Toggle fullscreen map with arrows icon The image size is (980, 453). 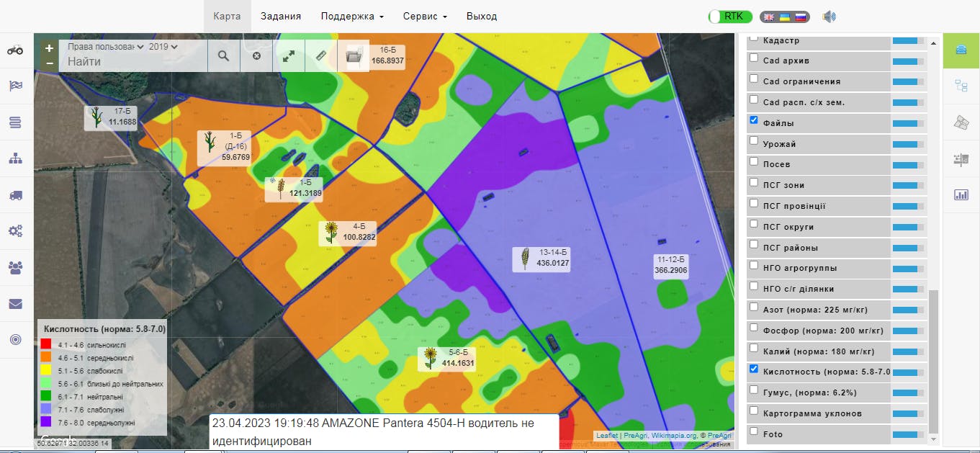pyautogui.click(x=289, y=55)
